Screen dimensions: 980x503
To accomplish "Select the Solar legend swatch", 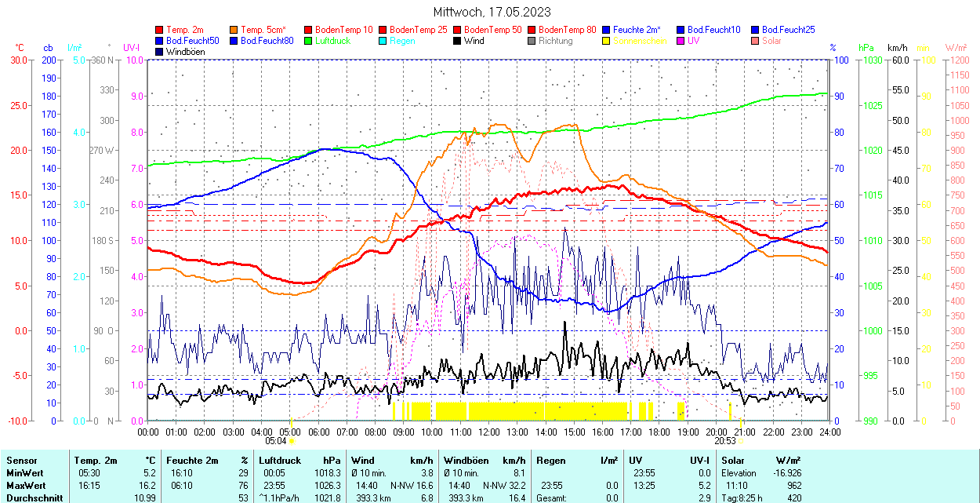I will (x=756, y=41).
